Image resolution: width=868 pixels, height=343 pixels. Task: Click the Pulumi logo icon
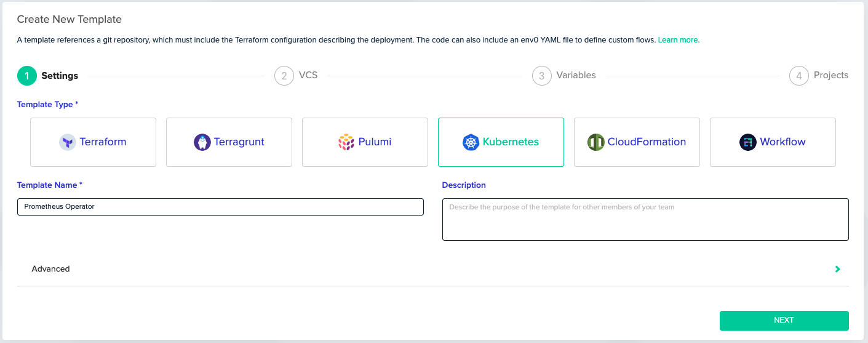[346, 142]
